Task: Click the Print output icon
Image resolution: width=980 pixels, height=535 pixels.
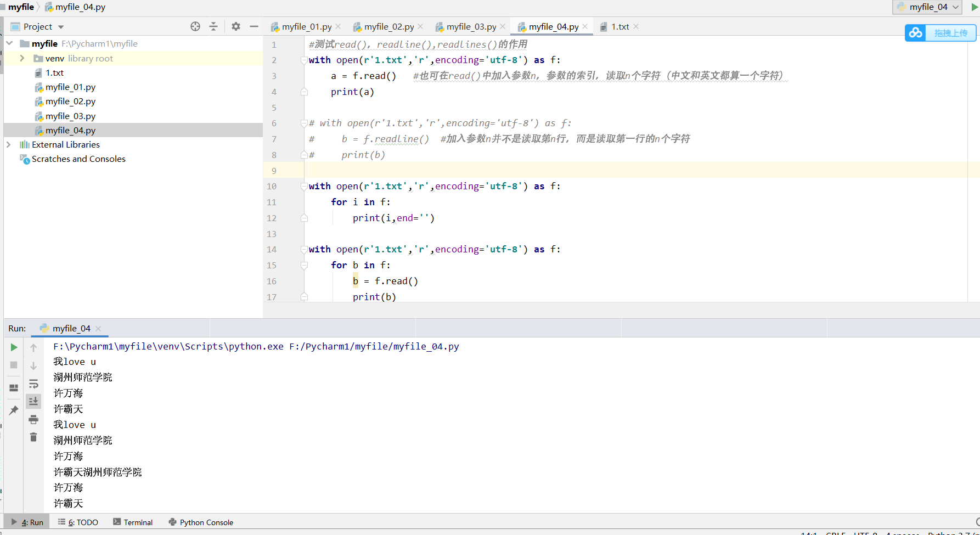Action: click(33, 420)
